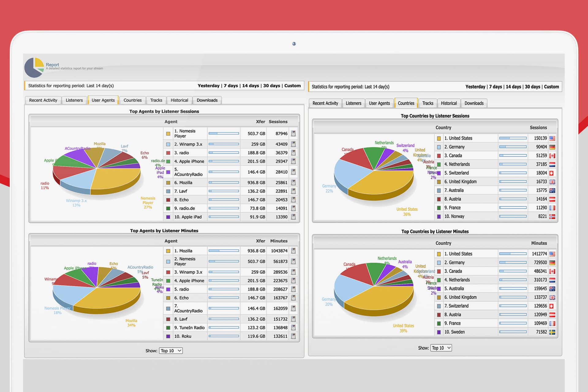Click Sessions column header in agents table
Image resolution: width=588 pixels, height=392 pixels.
[278, 122]
